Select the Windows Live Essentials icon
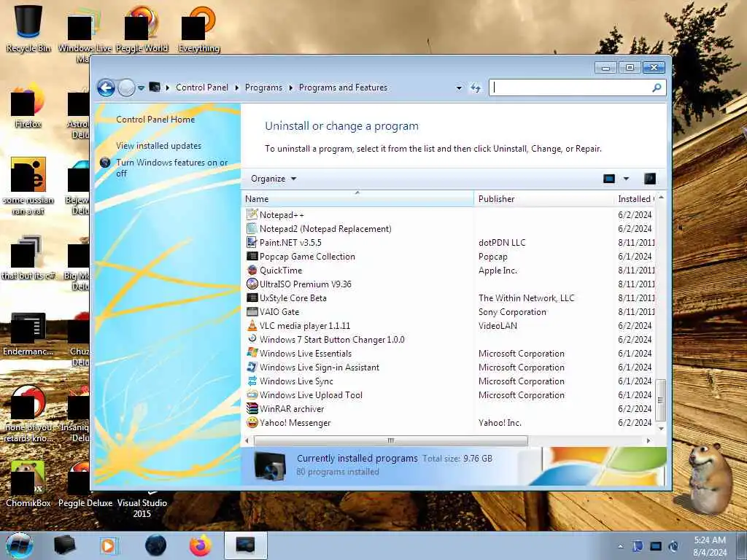 click(252, 353)
